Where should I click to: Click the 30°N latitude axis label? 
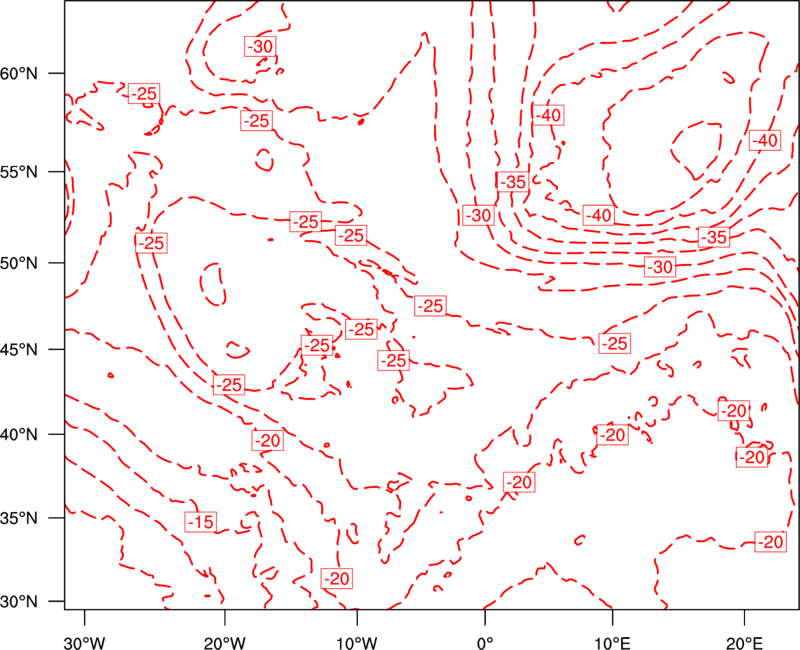[x=19, y=602]
